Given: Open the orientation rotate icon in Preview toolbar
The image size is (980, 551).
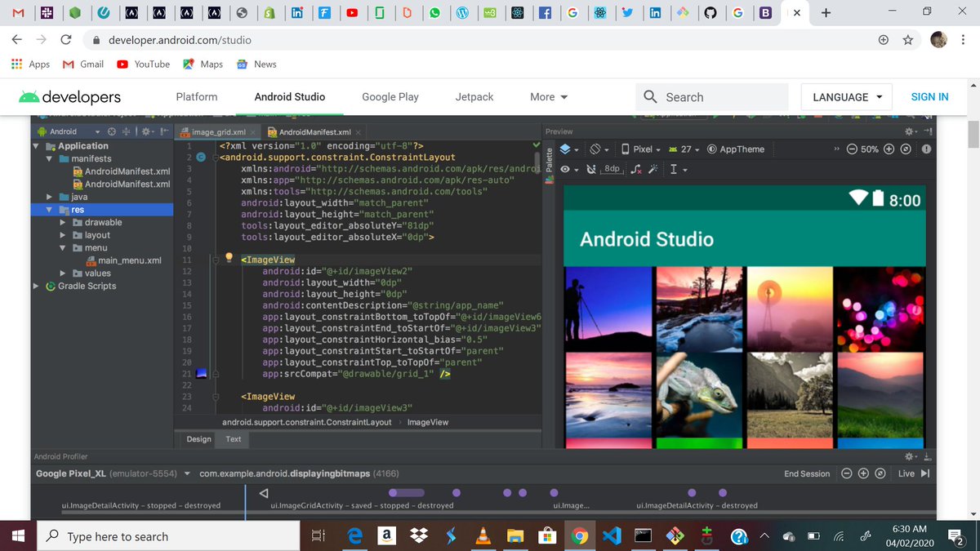Looking at the screenshot, I should [599, 149].
